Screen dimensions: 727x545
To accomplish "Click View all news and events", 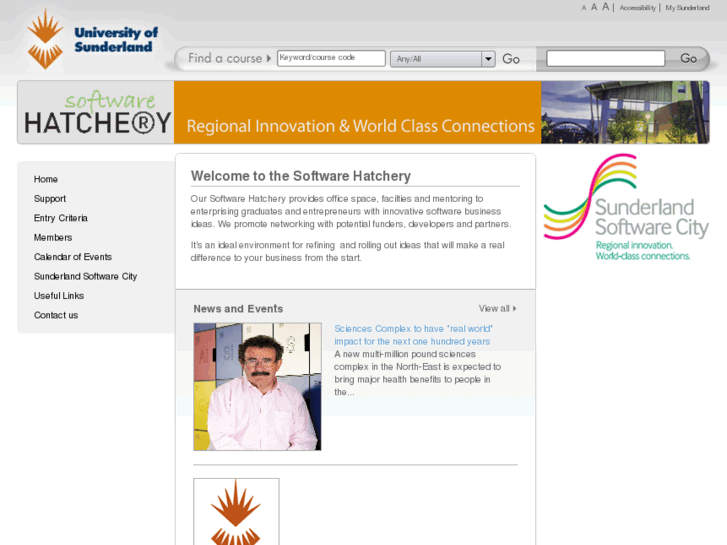I will coord(497,308).
